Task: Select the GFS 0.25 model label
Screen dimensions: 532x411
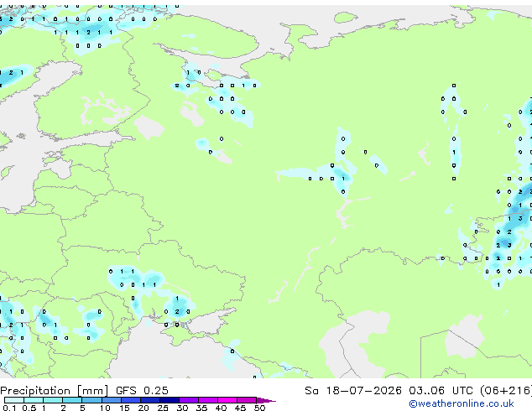Action: (142, 391)
